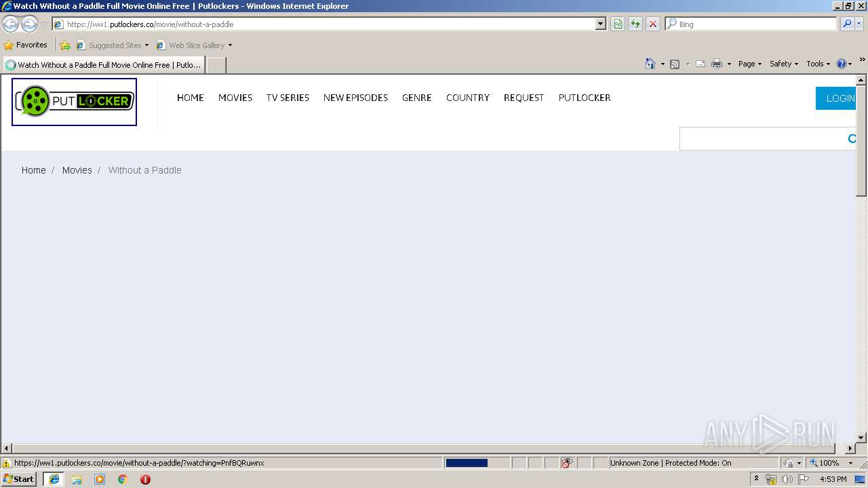The image size is (868, 488).
Task: Expand the Print options dropdown arrow
Action: point(729,64)
